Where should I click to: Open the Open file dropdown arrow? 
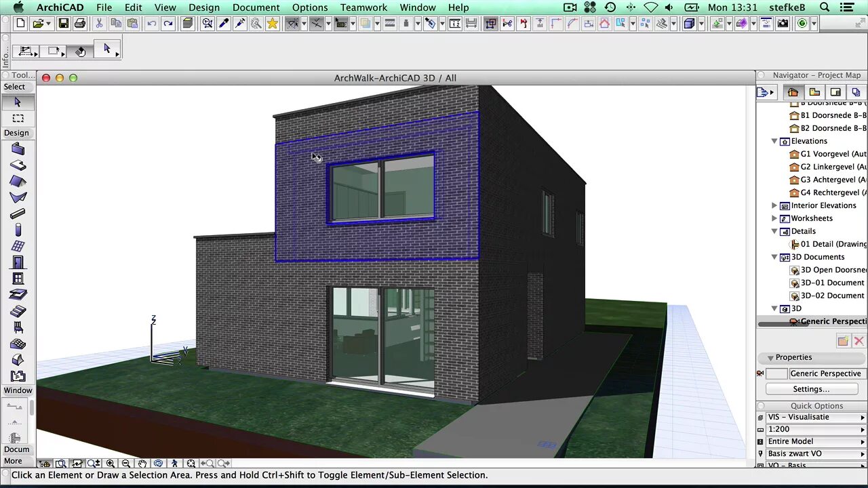(49, 24)
